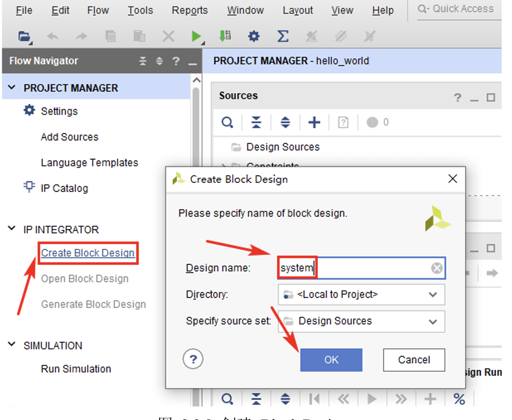Collapse all in Sources panel toolbar

coord(256,122)
